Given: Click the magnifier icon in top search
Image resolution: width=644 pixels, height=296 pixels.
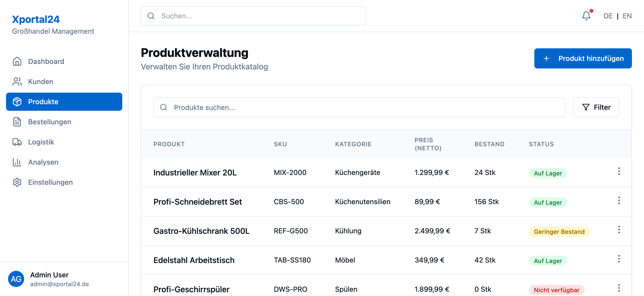Looking at the screenshot, I should click(151, 16).
